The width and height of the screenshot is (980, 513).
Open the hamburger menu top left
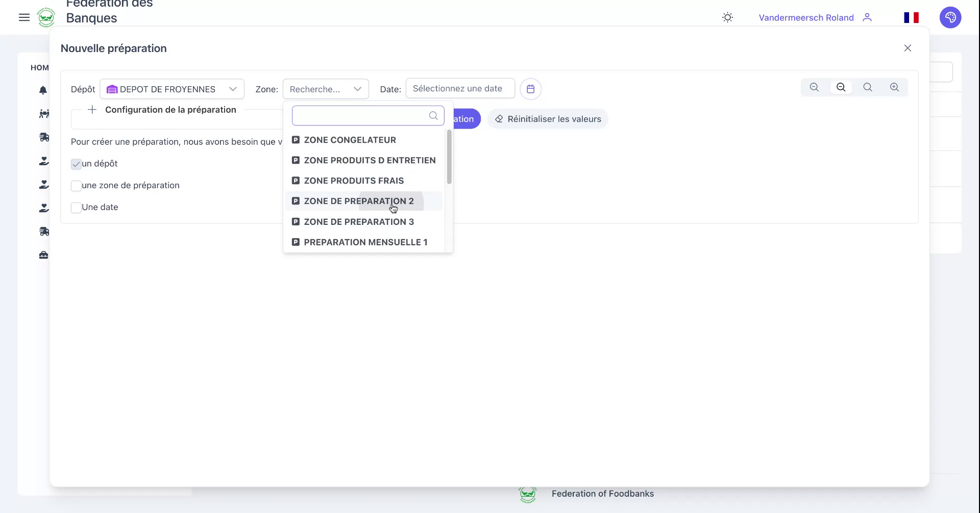(x=24, y=17)
